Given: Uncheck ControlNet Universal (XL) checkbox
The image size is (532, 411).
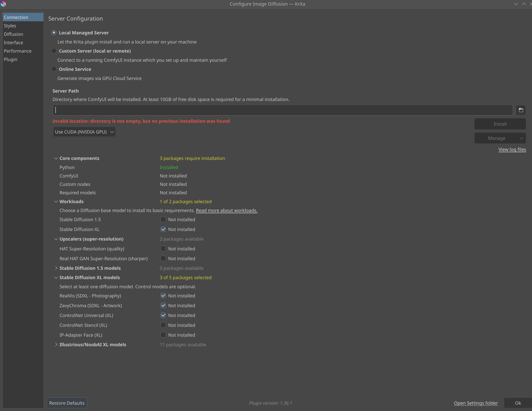Looking at the screenshot, I should point(163,315).
